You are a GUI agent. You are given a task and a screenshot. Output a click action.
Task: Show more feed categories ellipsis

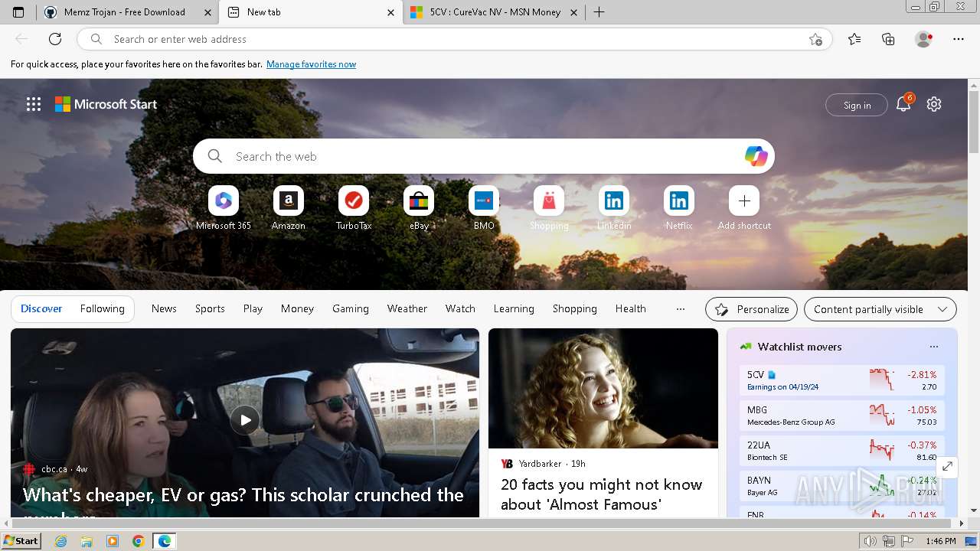click(681, 309)
